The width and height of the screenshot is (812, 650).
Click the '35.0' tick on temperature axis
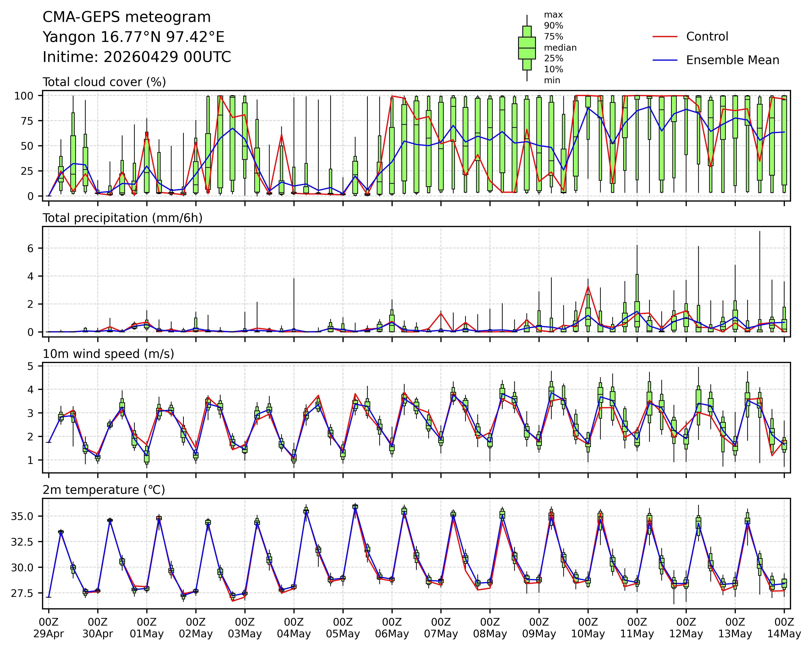(22, 516)
